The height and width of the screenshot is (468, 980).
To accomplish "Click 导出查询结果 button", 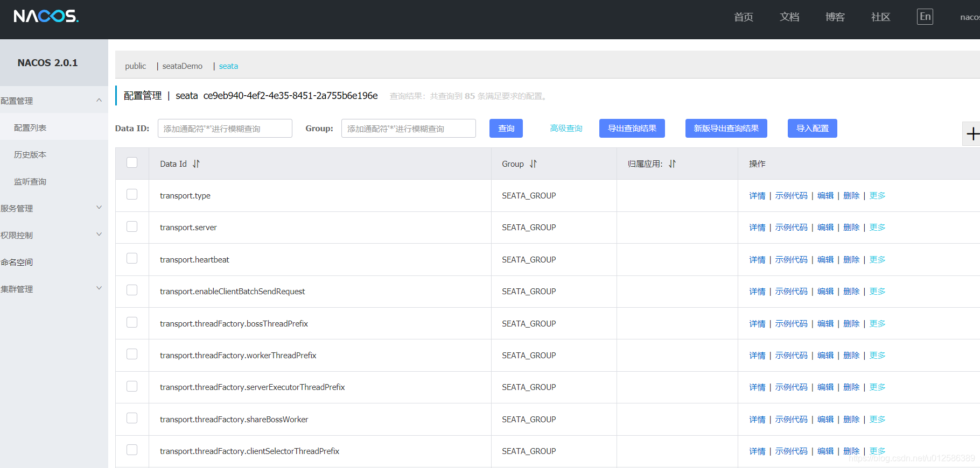I will tap(632, 129).
